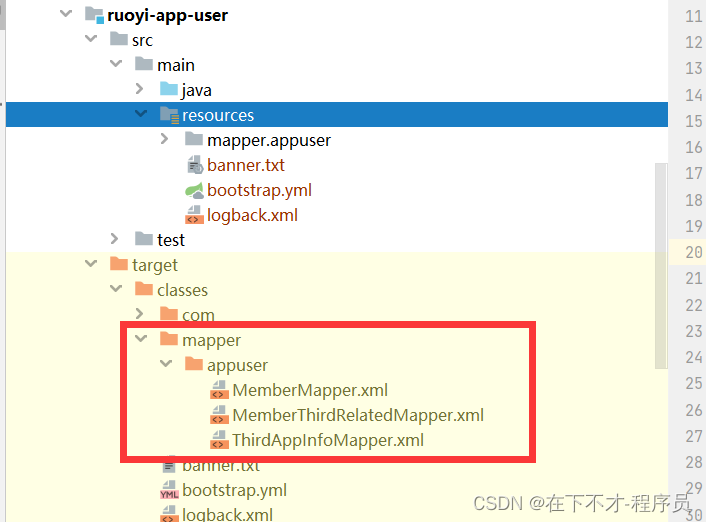Collapse the appuser folder node
The height and width of the screenshot is (522, 706).
(166, 363)
